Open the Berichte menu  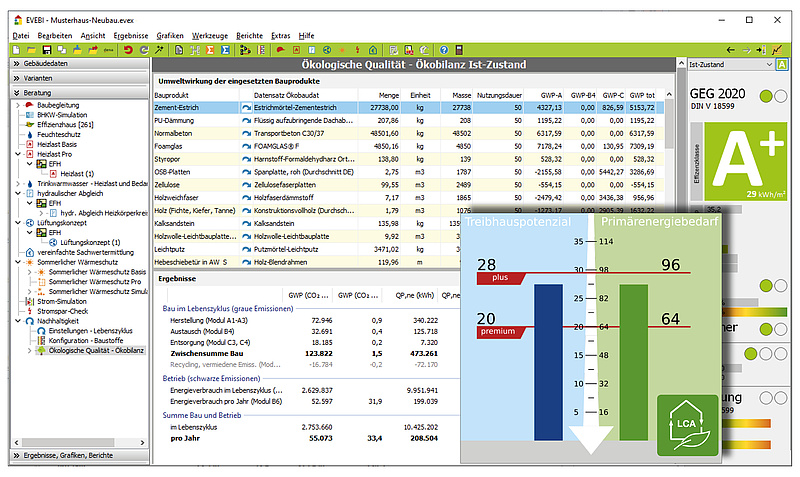click(x=249, y=36)
